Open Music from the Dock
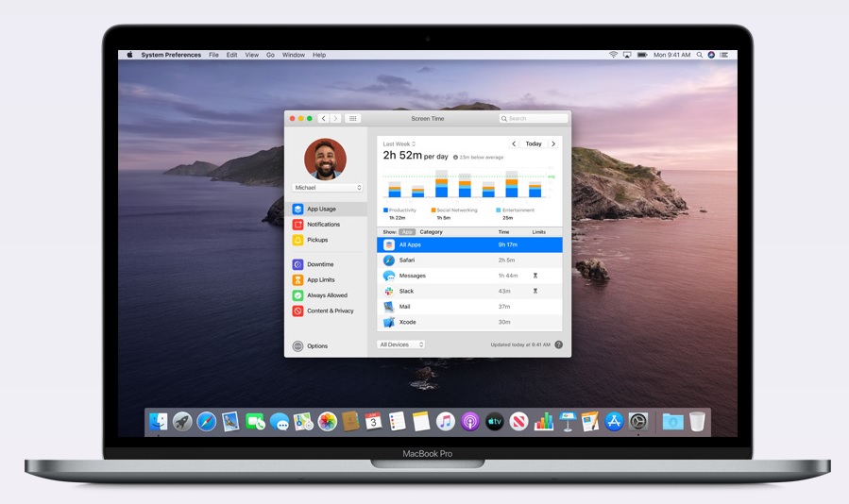Image resolution: width=849 pixels, height=504 pixels. pos(445,421)
